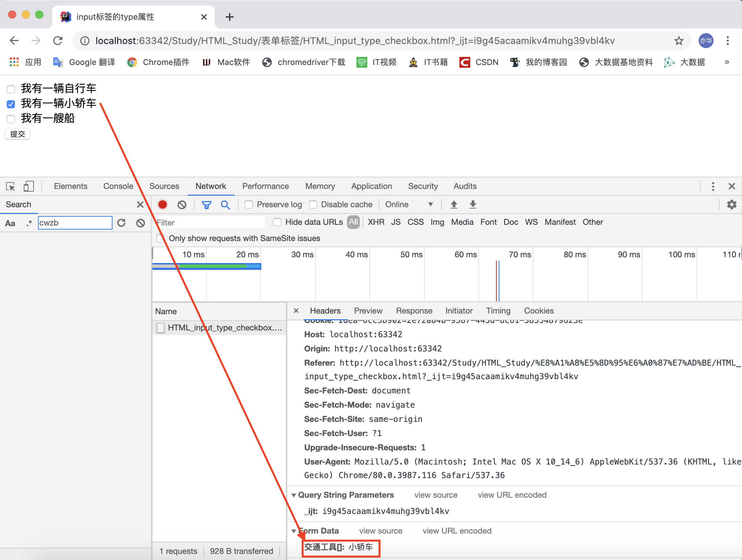Screen dimensions: 742x560
Task: Switch to the Console tab
Action: [118, 186]
